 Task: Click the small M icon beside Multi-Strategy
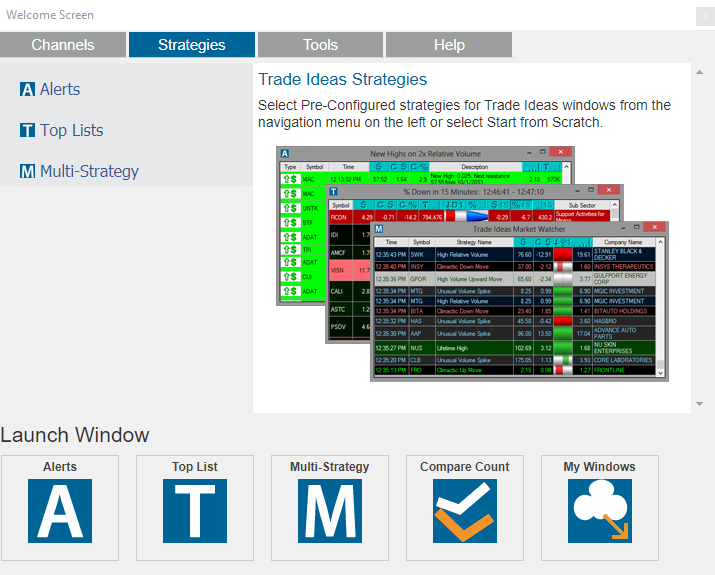point(27,172)
